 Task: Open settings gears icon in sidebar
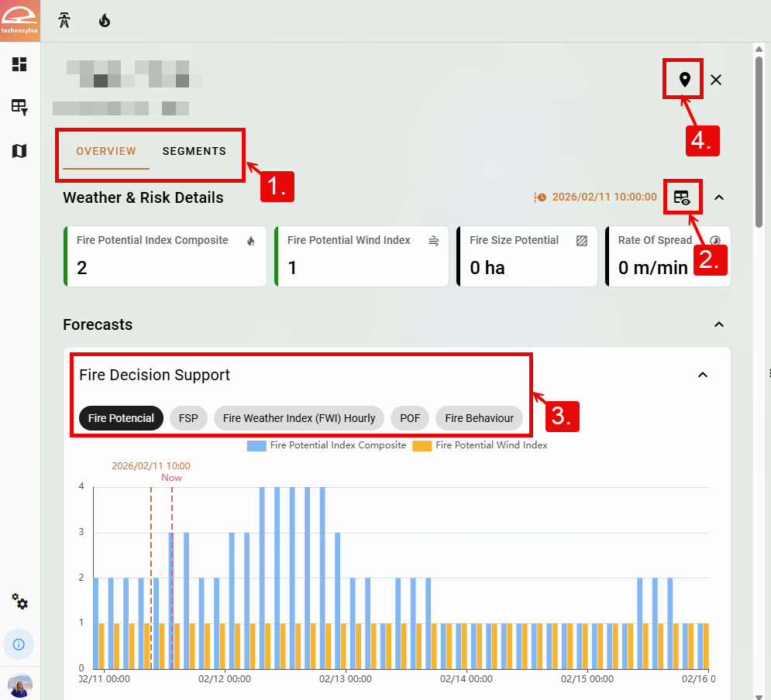(x=19, y=602)
